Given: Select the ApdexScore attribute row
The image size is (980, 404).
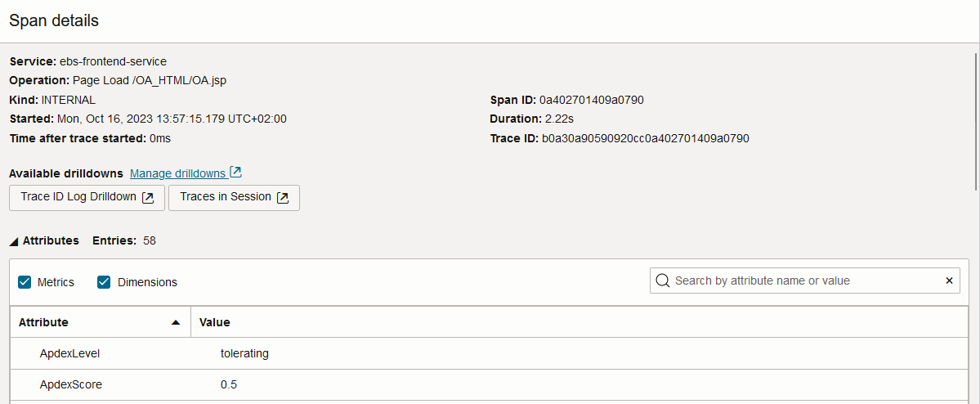Looking at the screenshot, I should click(x=71, y=384).
